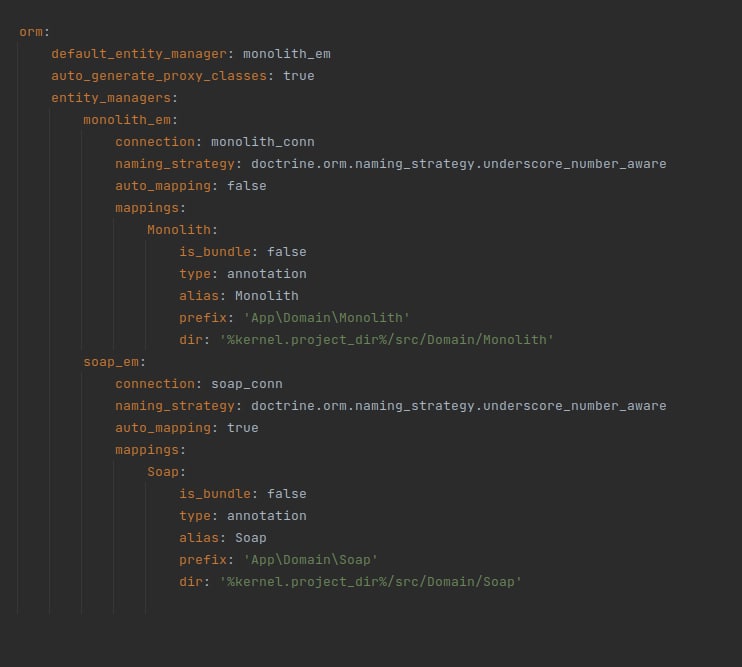Click the 'monolith_em:' section key
The height and width of the screenshot is (667, 742).
(131, 120)
